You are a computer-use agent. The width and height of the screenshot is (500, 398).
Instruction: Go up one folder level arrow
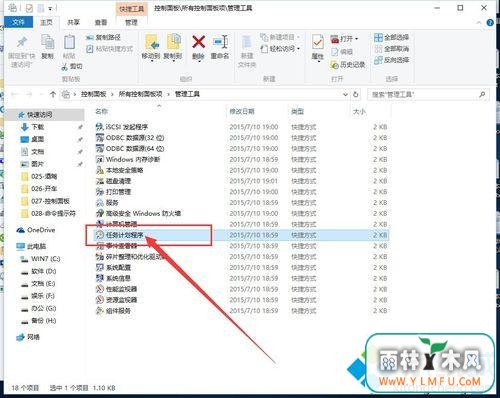(x=52, y=95)
